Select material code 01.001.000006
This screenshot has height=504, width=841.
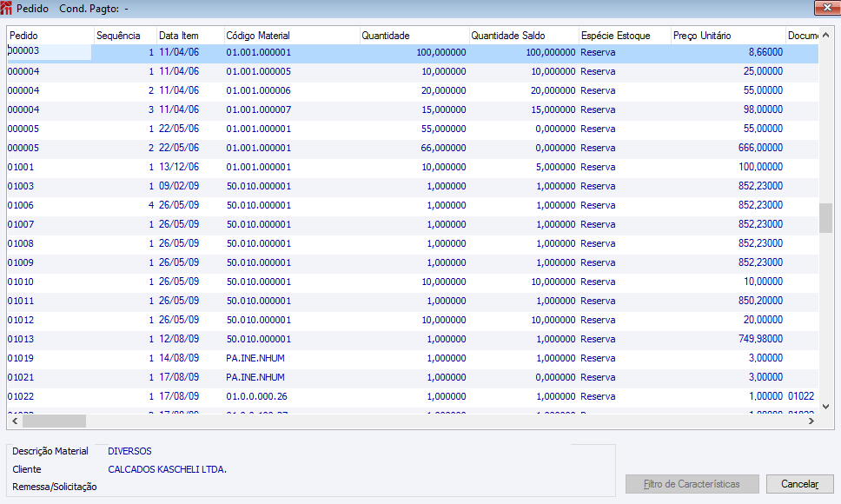[x=259, y=90]
